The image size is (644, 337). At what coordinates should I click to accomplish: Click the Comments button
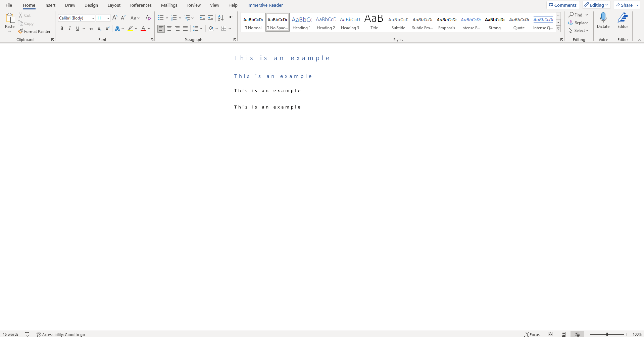563,5
